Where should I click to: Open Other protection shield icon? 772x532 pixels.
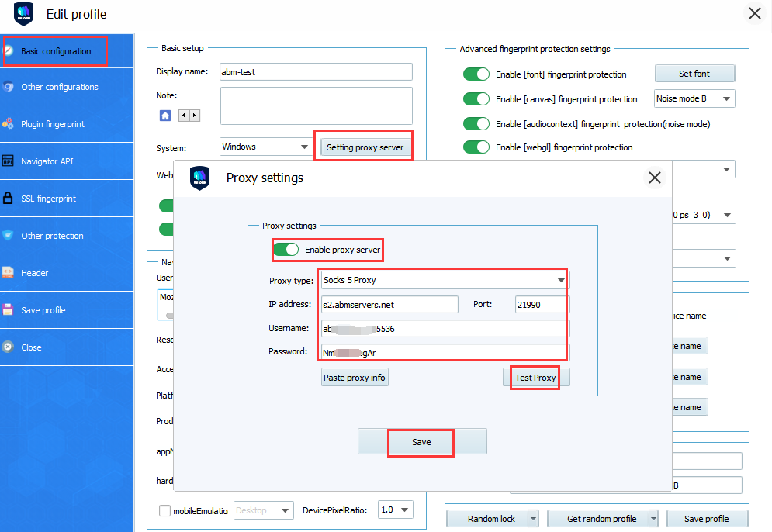(8, 236)
